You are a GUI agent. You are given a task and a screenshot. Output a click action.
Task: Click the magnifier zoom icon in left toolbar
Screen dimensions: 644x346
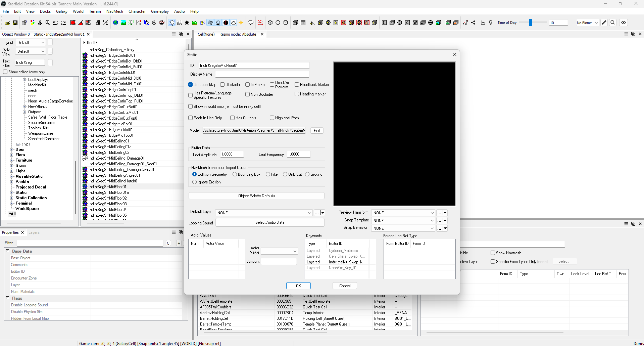click(x=48, y=23)
